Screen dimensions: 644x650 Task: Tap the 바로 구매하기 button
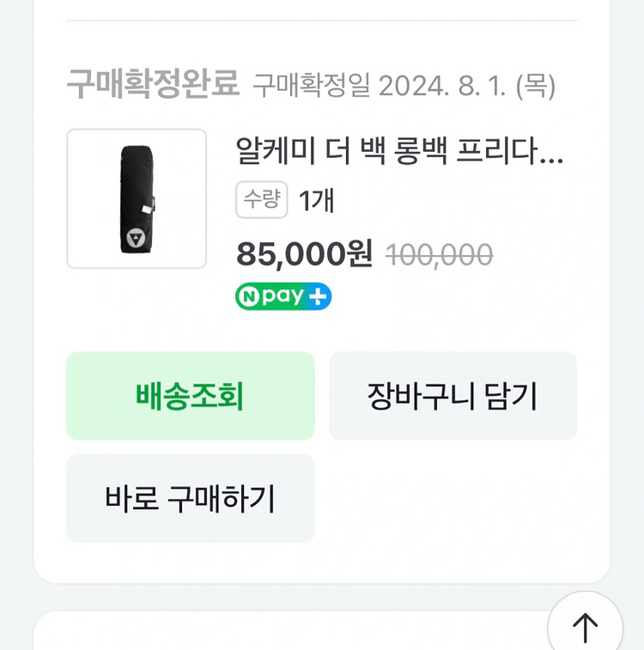(x=190, y=498)
